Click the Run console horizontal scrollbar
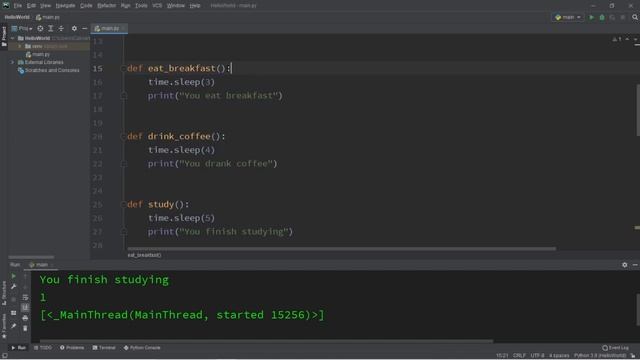 point(266,341)
